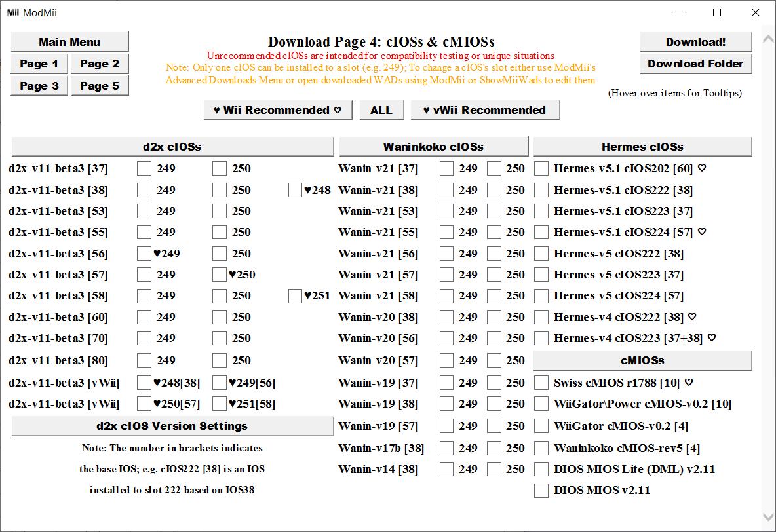This screenshot has height=532, width=776.
Task: Maximize the ModMii window
Action: point(716,12)
